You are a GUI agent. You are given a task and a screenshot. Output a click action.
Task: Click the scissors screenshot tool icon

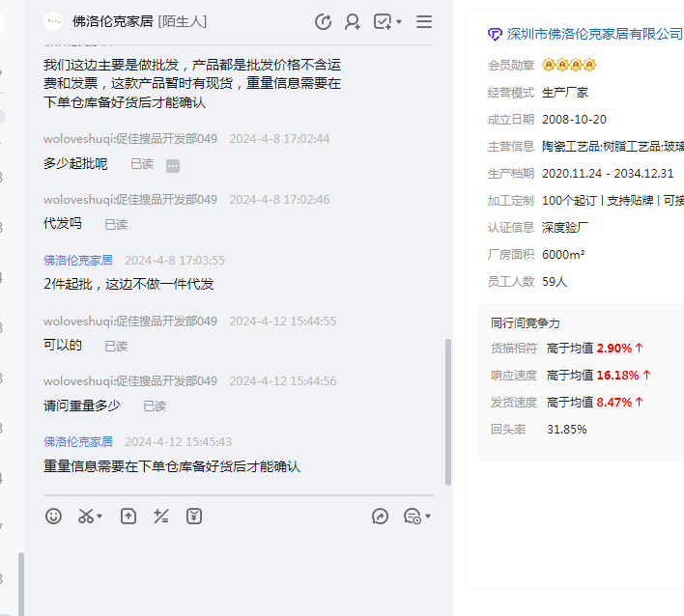[x=86, y=517]
